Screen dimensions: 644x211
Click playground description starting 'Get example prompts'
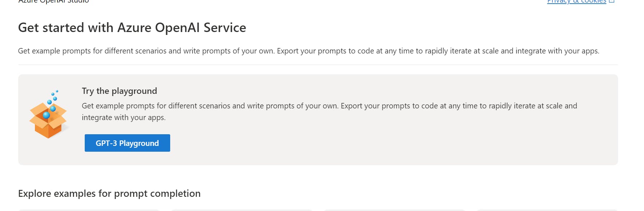pos(329,106)
